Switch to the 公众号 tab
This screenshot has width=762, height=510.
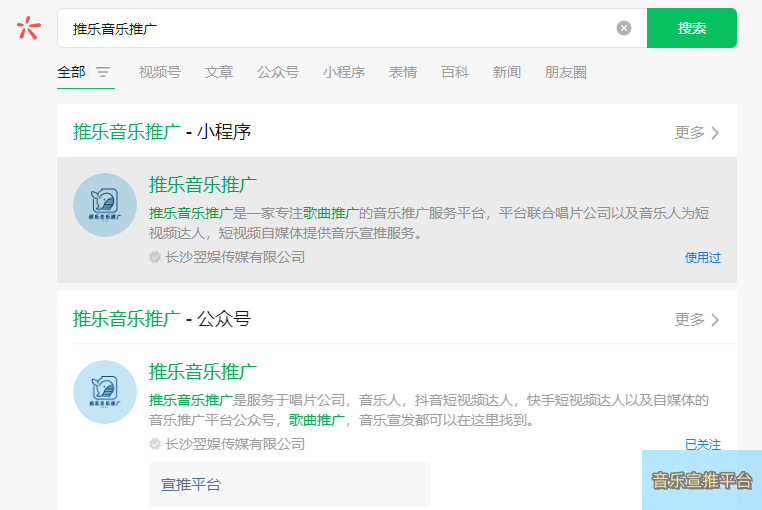pyautogui.click(x=278, y=72)
